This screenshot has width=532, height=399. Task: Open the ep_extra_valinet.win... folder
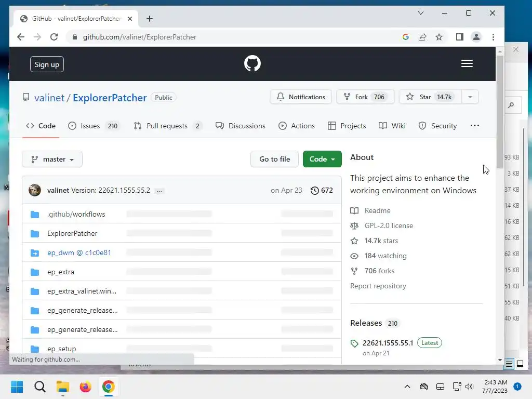82,291
